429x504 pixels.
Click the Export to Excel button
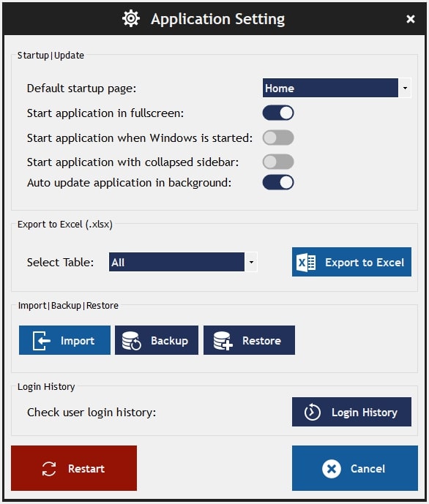point(351,262)
